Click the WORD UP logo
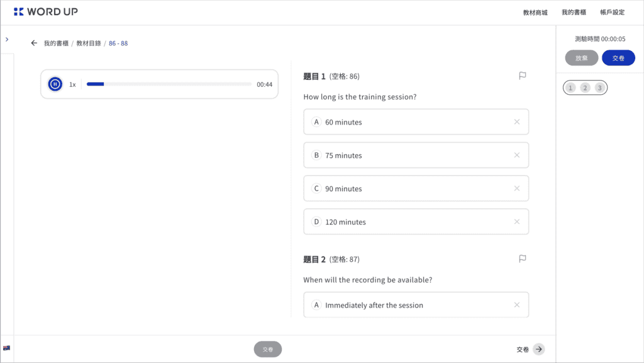644x363 pixels. coord(45,12)
